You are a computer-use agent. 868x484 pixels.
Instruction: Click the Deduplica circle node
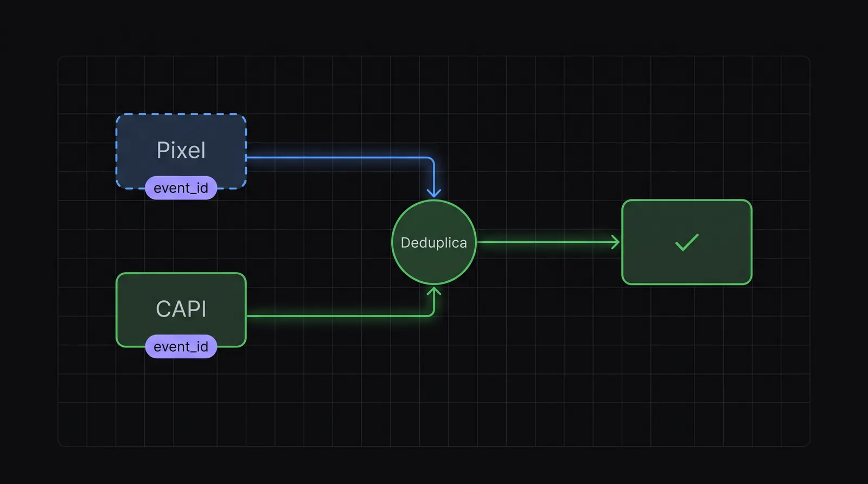[434, 242]
